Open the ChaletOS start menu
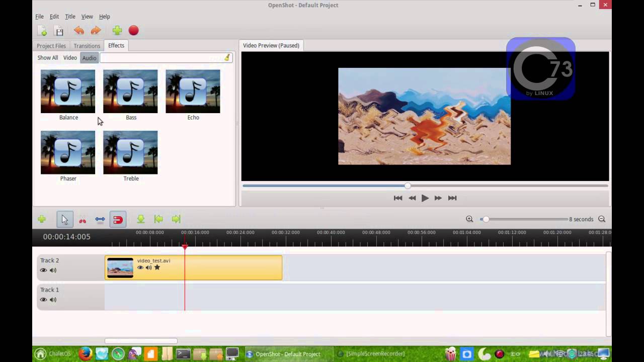This screenshot has width=644, height=362. [x=53, y=354]
